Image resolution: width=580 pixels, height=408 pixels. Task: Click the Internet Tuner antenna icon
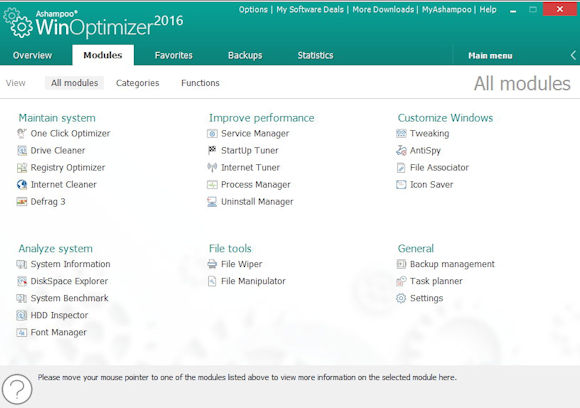(212, 168)
